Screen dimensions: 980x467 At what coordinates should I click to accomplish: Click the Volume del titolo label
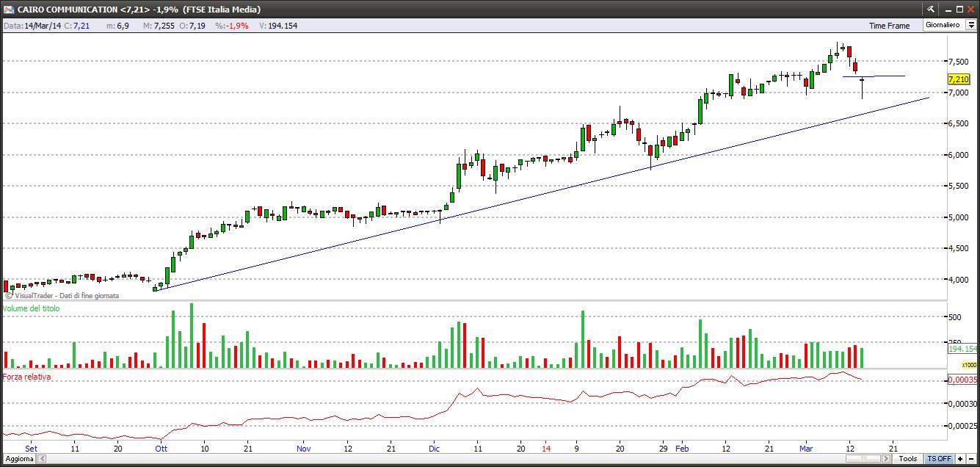[x=32, y=308]
